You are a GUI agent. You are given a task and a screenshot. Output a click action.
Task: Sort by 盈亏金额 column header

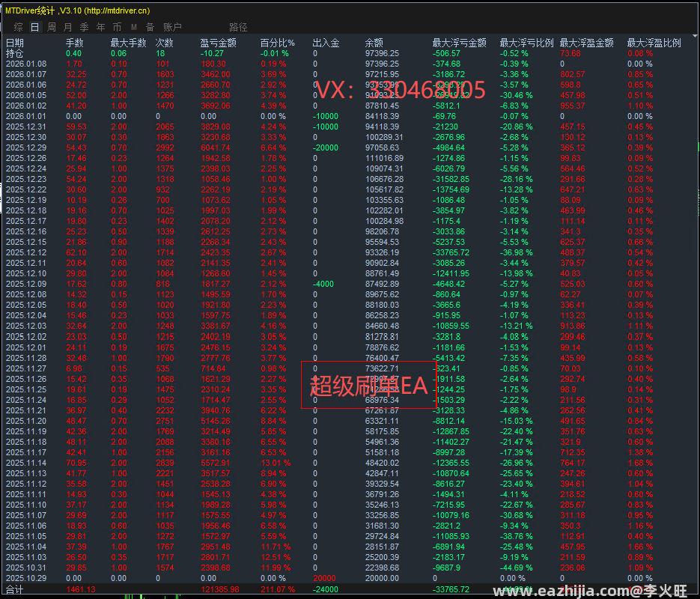[219, 43]
